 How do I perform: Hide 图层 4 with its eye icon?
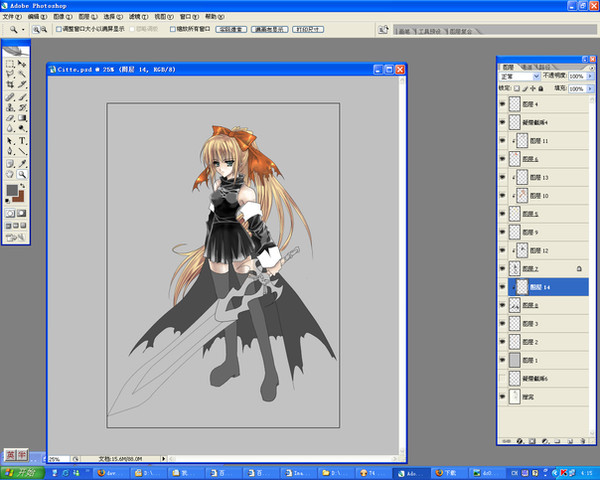tap(502, 104)
